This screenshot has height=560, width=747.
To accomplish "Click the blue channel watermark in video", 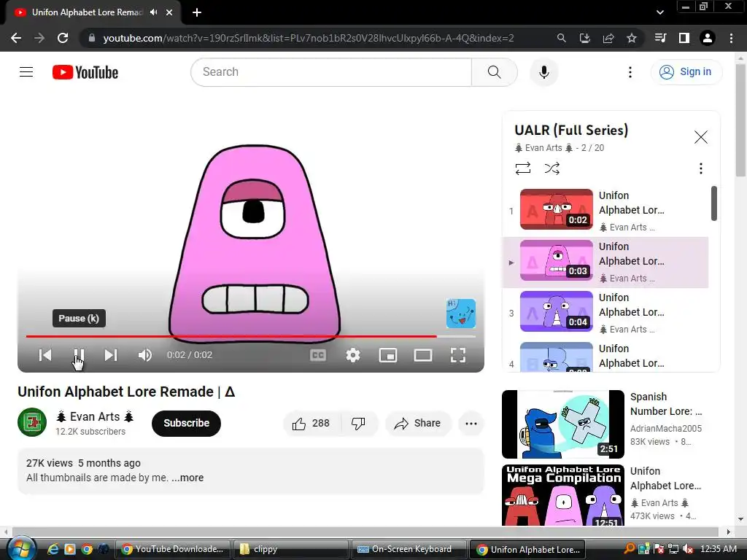I will click(461, 314).
